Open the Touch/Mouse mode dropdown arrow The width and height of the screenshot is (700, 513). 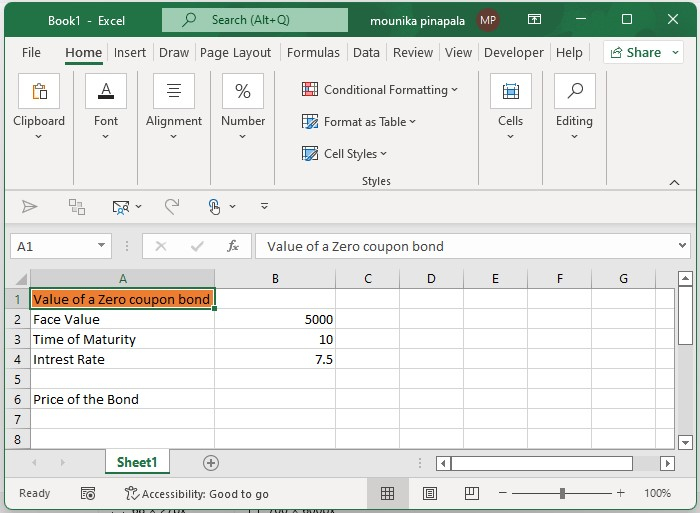(233, 207)
